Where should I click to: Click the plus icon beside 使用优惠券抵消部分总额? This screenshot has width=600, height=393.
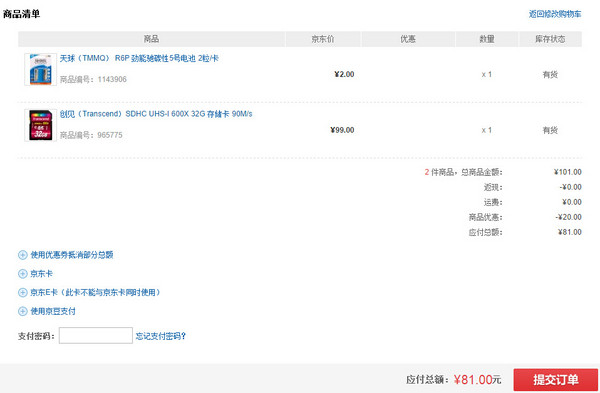[23, 255]
